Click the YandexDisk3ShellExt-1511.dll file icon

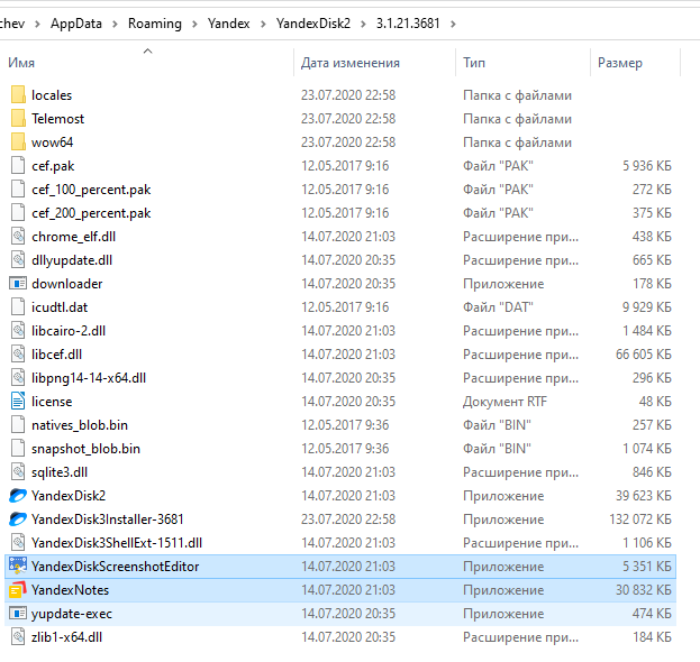point(18,543)
